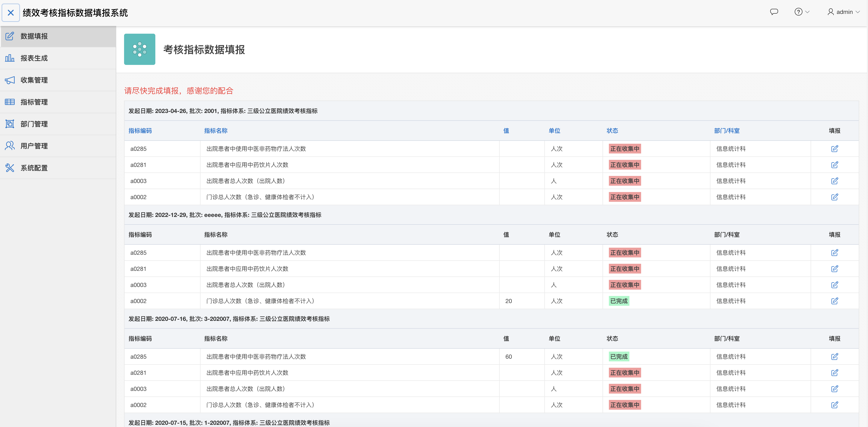This screenshot has width=868, height=427.
Task: Sort by 指标编码 column header
Action: (x=140, y=131)
